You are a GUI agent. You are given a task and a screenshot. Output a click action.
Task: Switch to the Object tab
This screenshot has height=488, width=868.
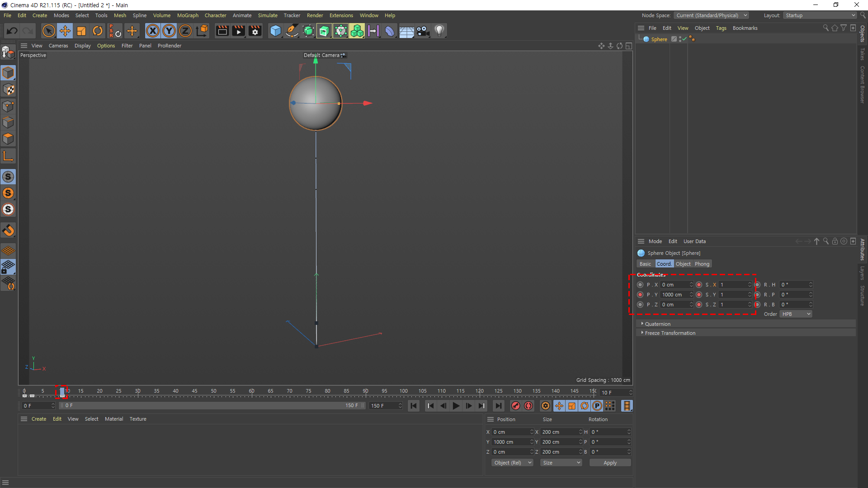click(683, 264)
